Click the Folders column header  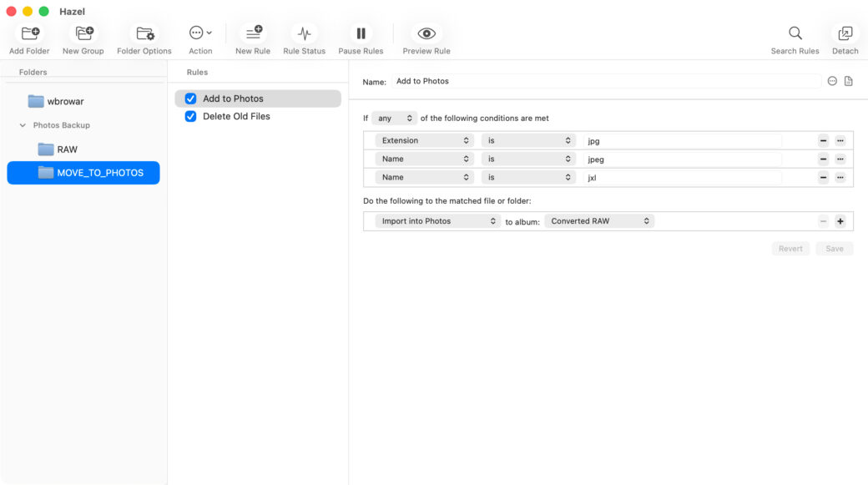tap(33, 72)
